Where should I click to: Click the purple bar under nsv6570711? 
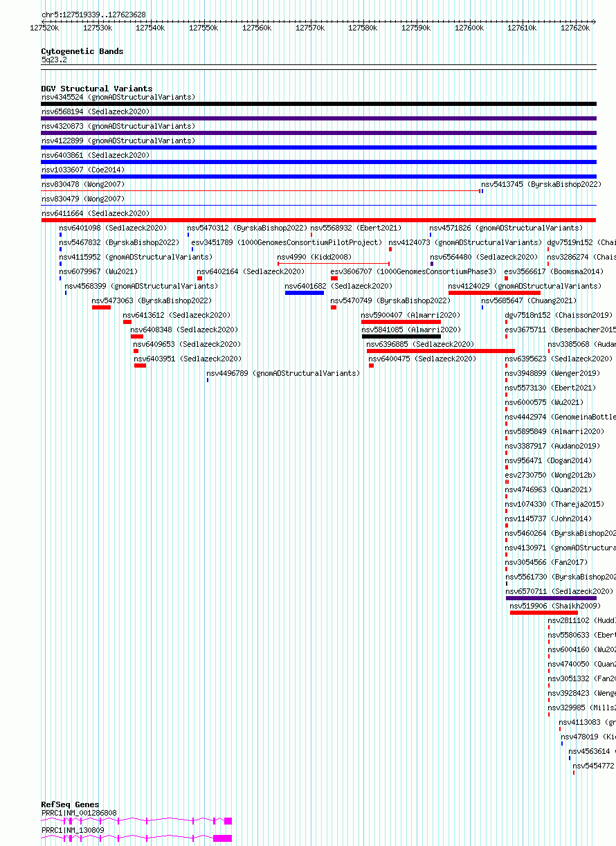pyautogui.click(x=551, y=598)
